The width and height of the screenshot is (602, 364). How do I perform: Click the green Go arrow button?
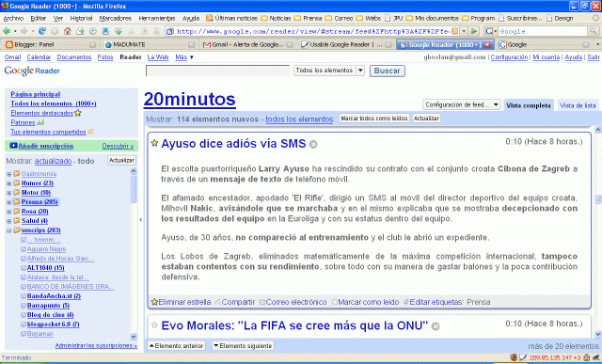click(x=474, y=31)
